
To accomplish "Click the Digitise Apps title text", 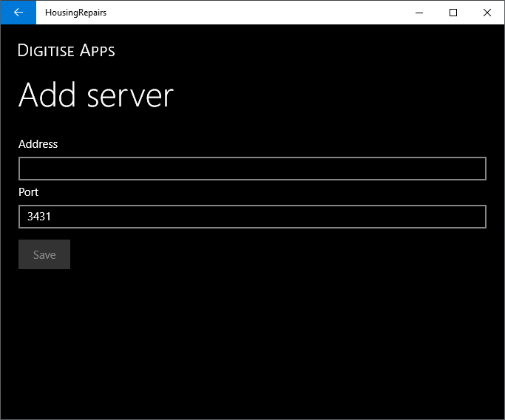I will (67, 50).
